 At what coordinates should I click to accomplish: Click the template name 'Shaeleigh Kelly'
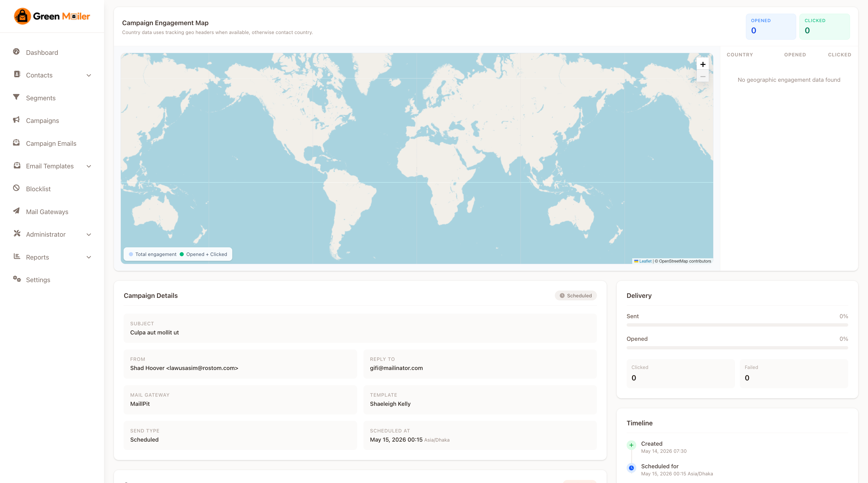click(x=390, y=404)
